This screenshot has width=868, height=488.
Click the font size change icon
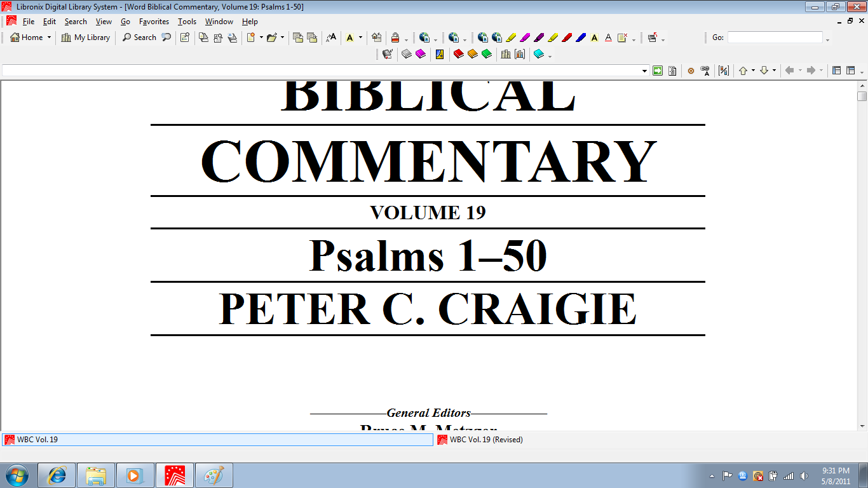pos(331,37)
